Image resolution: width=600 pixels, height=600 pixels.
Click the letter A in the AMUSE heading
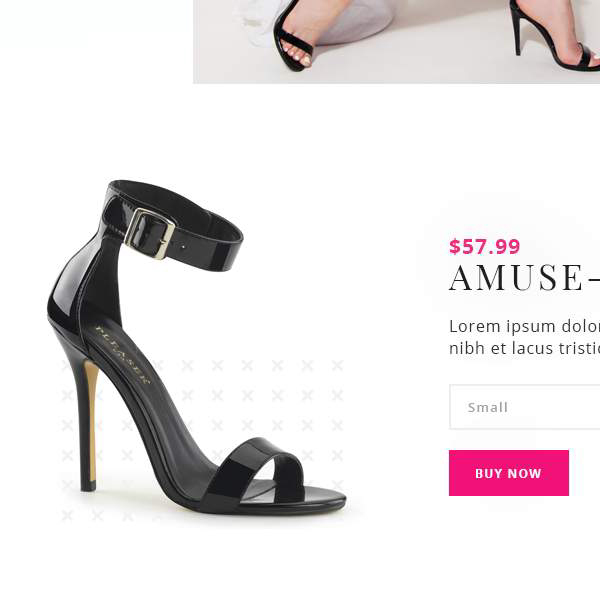460,278
